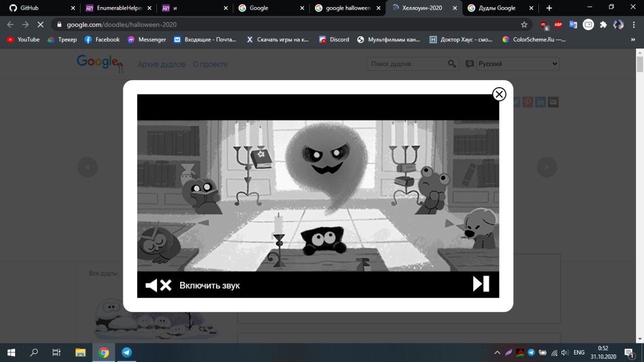
Task: Click the Chrome taskbar icon
Action: [104, 352]
